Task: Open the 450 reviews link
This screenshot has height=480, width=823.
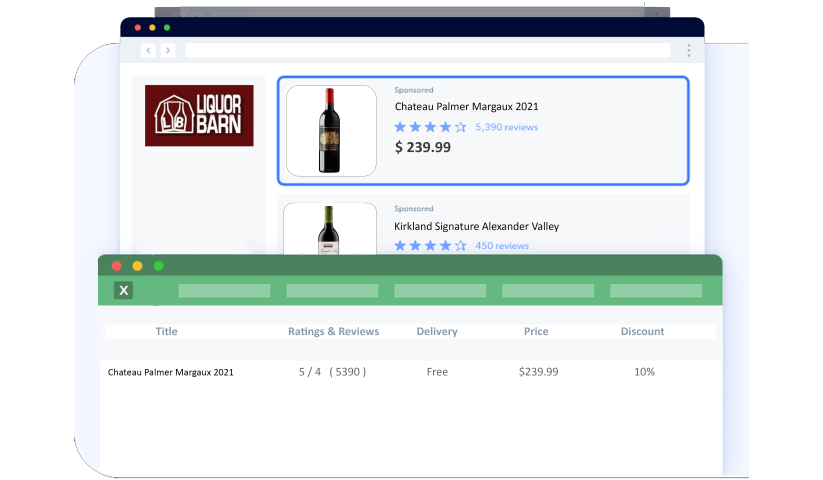Action: coord(502,246)
